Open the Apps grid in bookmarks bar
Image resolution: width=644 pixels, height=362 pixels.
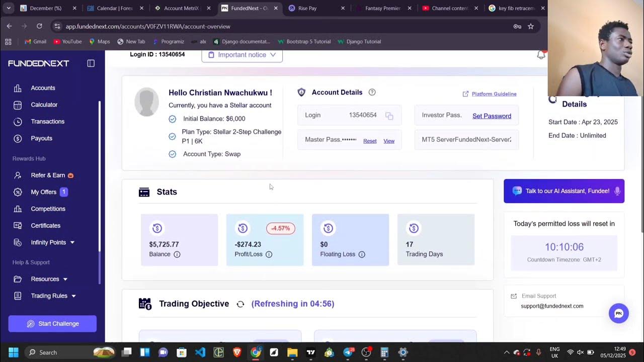click(8, 42)
